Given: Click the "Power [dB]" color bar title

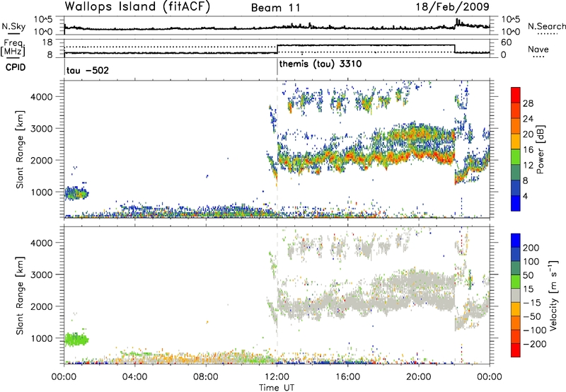Looking at the screenshot, I should (x=541, y=149).
